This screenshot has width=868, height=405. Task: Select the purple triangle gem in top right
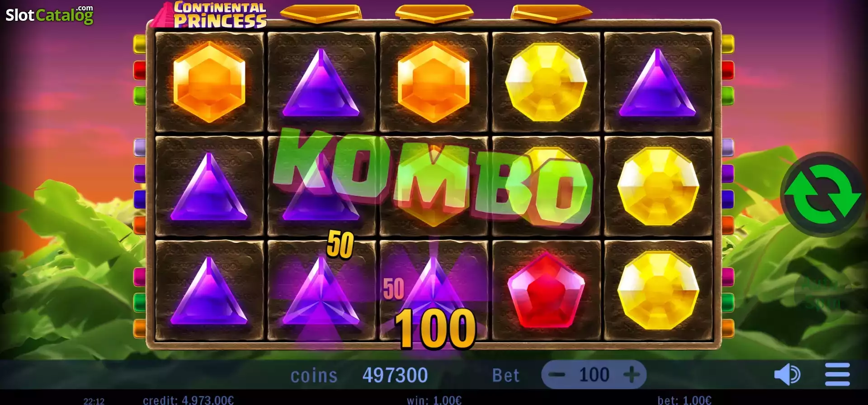coord(657,83)
